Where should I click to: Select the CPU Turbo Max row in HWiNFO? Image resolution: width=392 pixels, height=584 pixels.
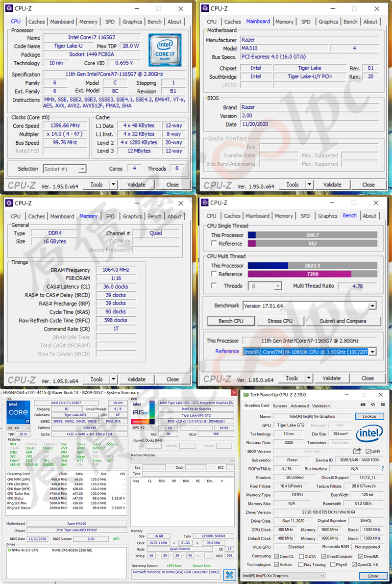pyautogui.click(x=66, y=493)
